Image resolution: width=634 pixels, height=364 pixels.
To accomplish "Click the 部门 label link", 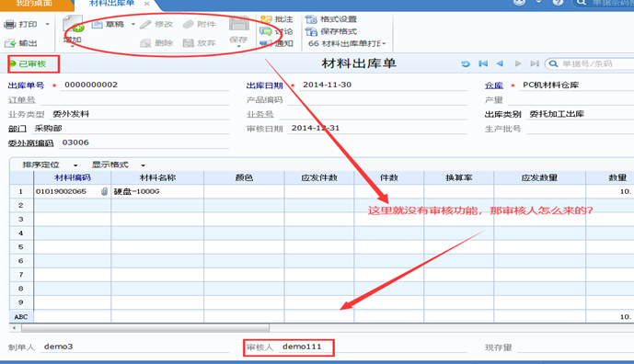I will click(17, 129).
